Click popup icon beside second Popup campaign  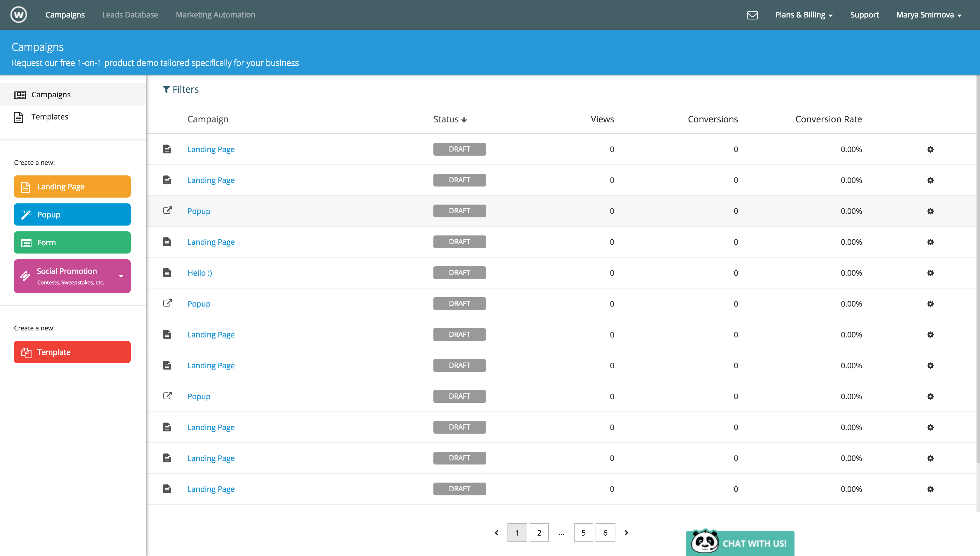167,303
